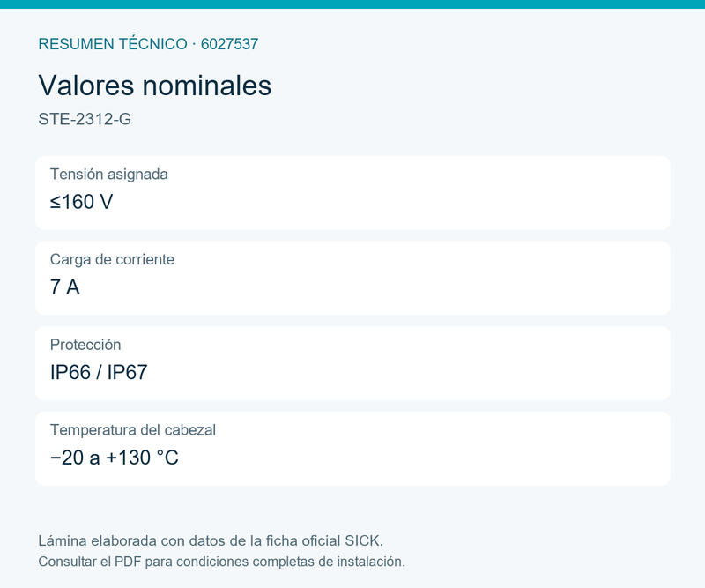This screenshot has width=705, height=588.
Task: Click the teal top header bar
Action: point(352,4)
